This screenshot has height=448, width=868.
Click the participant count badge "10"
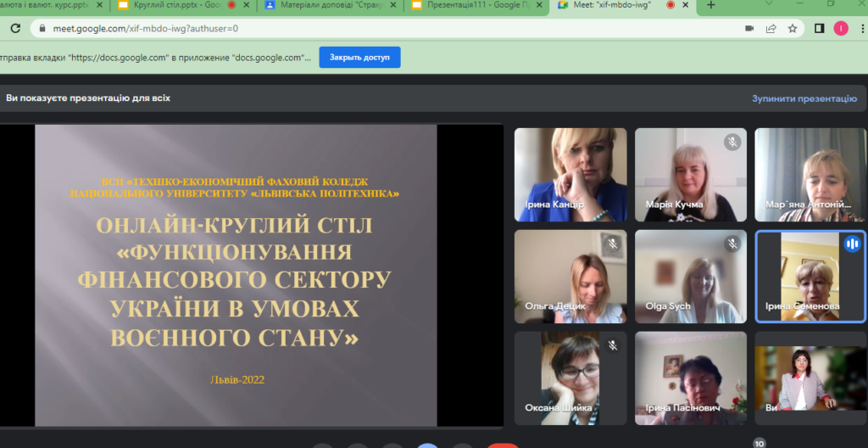tap(759, 443)
